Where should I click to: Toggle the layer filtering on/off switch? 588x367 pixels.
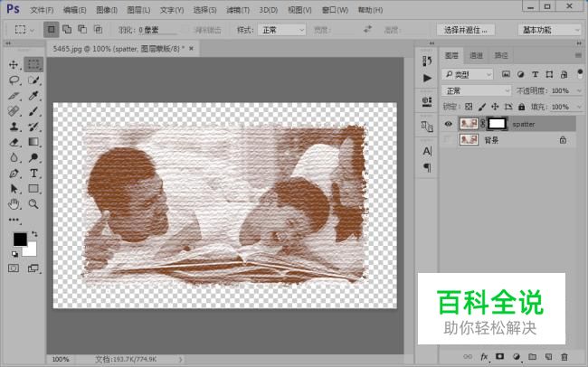[580, 72]
